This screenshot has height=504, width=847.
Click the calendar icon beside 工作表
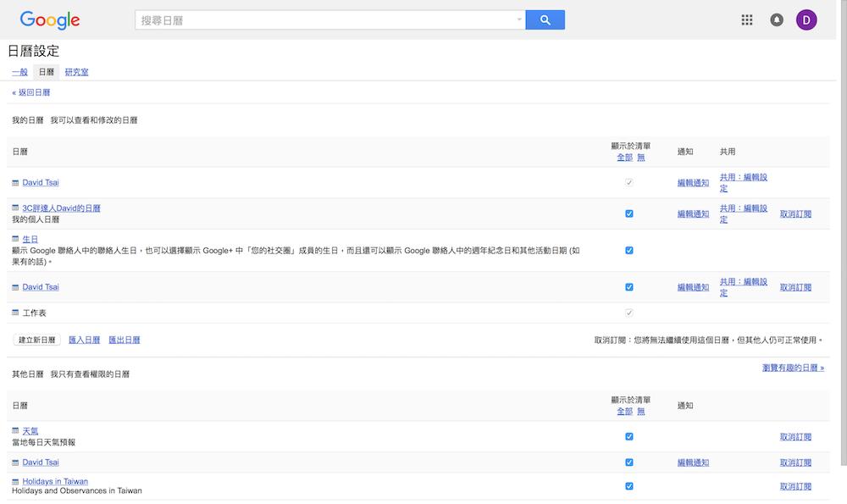[14, 311]
